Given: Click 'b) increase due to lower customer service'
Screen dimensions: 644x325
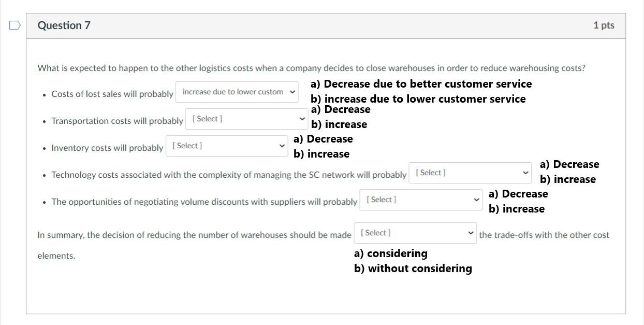Looking at the screenshot, I should tap(418, 99).
